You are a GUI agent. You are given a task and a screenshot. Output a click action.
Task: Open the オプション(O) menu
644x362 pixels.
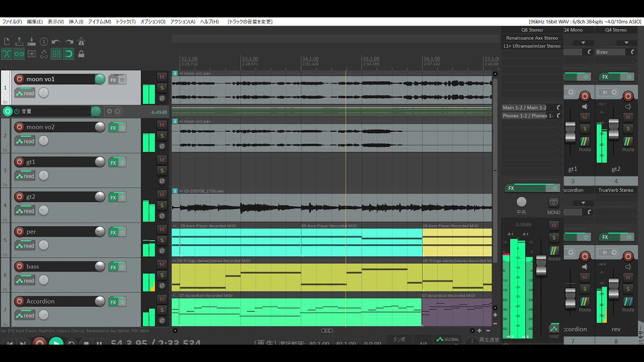(152, 22)
